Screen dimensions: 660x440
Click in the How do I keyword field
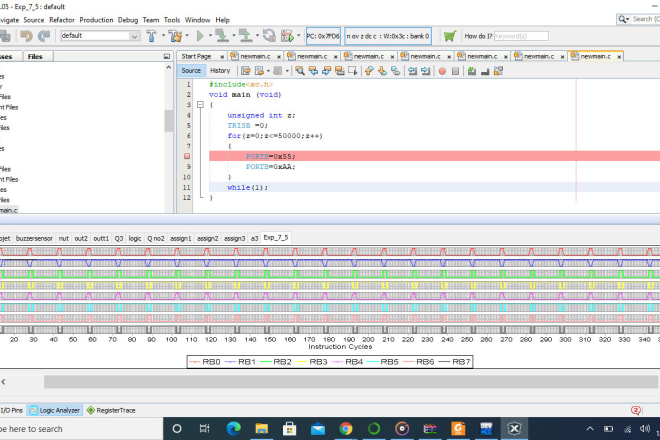pyautogui.click(x=521, y=36)
